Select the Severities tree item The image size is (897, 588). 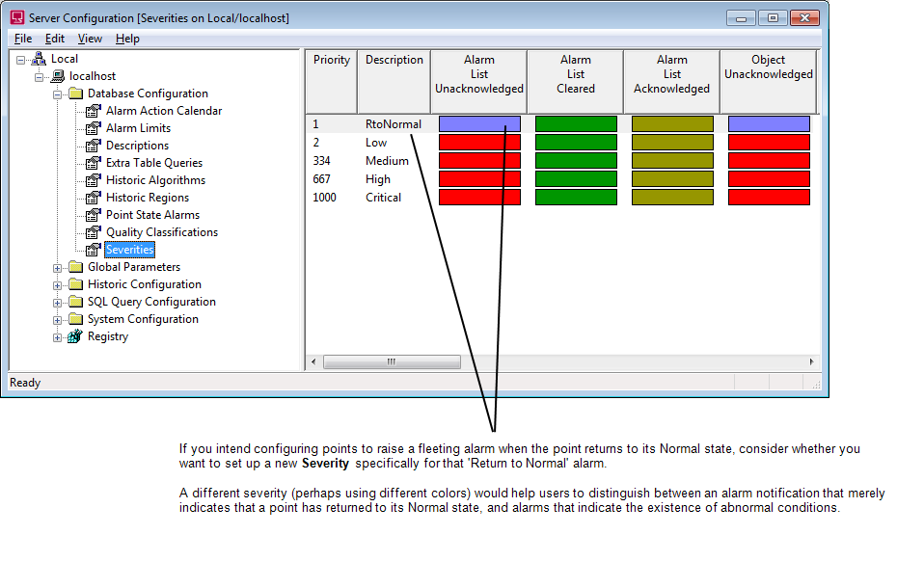pos(129,250)
